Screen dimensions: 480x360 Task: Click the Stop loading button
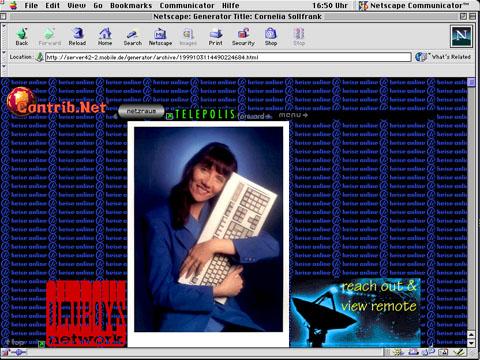pyautogui.click(x=299, y=37)
